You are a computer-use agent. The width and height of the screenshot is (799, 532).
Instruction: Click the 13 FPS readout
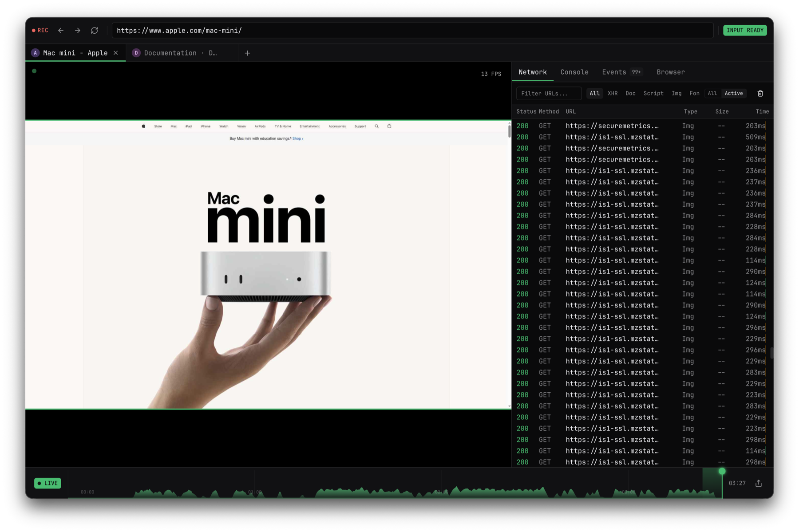(491, 74)
